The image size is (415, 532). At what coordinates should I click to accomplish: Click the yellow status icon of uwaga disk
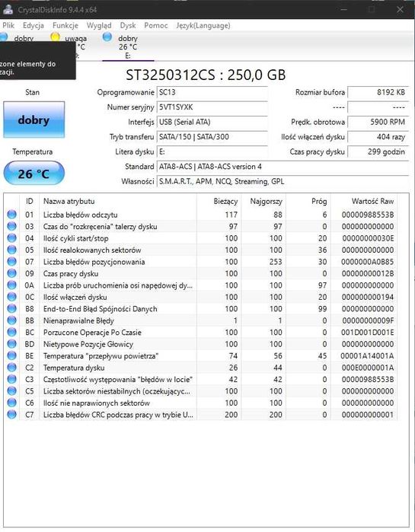pos(55,37)
